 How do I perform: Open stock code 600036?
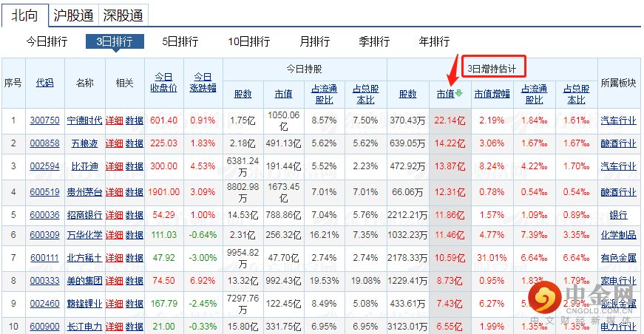pos(45,215)
